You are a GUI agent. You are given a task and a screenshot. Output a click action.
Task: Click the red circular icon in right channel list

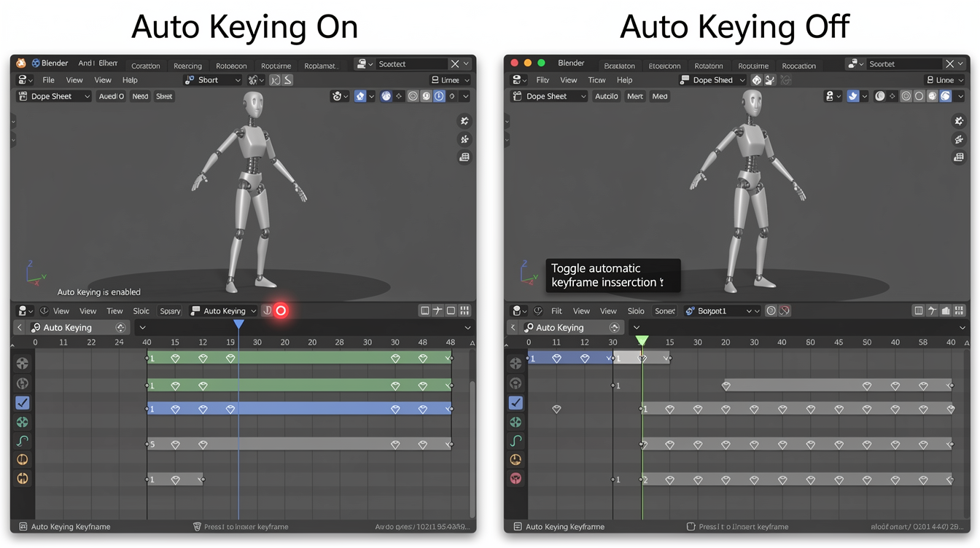click(x=516, y=479)
